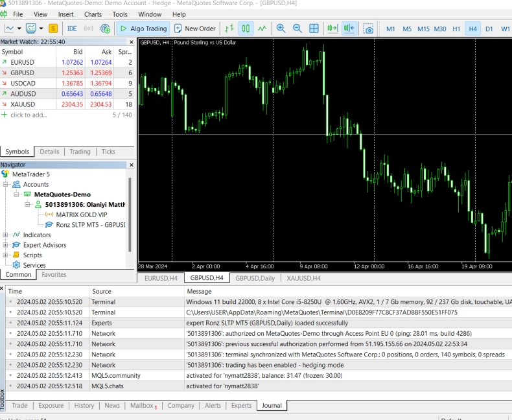
Task: Take a chart screenshot with camera icon
Action: pyautogui.click(x=368, y=29)
